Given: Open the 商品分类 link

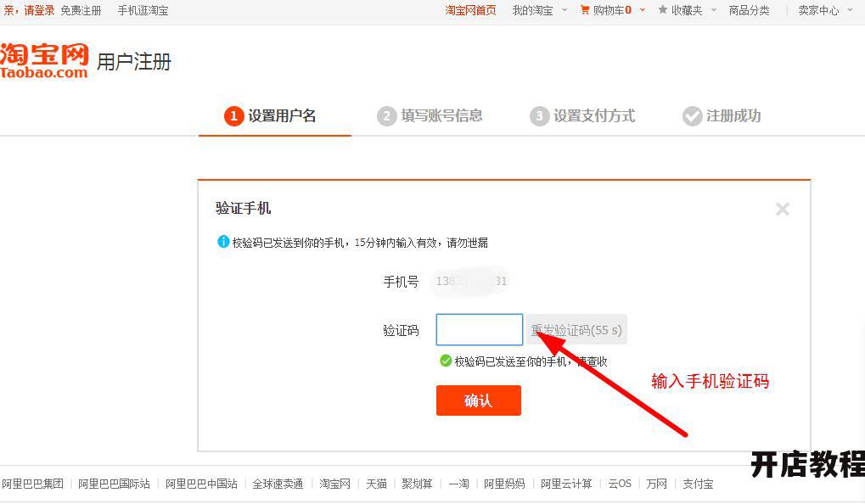Looking at the screenshot, I should (750, 10).
